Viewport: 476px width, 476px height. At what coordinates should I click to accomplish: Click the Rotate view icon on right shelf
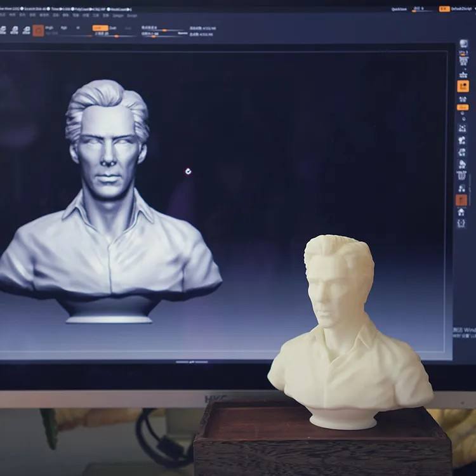[x=462, y=164]
